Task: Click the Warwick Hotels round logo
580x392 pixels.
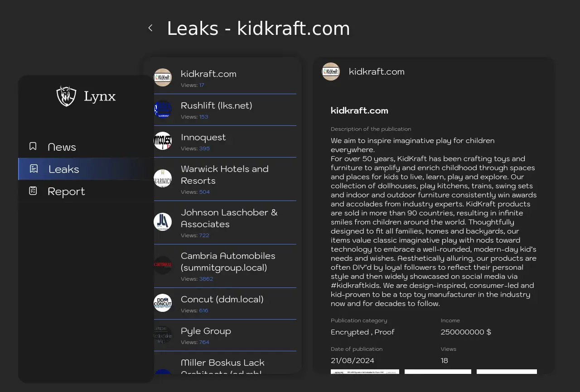Action: (x=163, y=178)
